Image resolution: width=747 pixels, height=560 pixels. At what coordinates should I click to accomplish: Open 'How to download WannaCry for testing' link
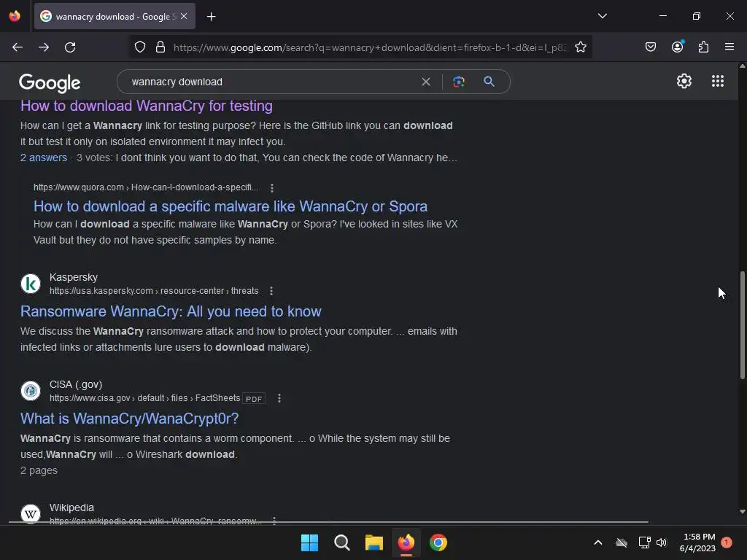click(x=146, y=106)
